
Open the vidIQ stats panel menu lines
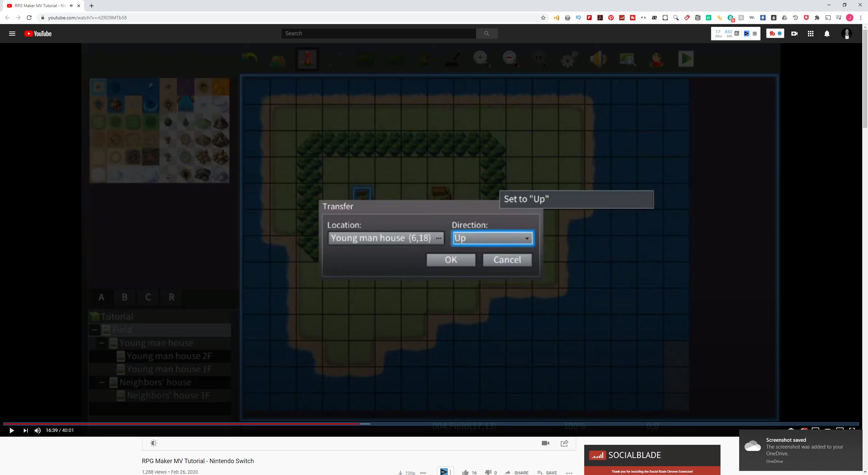[x=755, y=34]
